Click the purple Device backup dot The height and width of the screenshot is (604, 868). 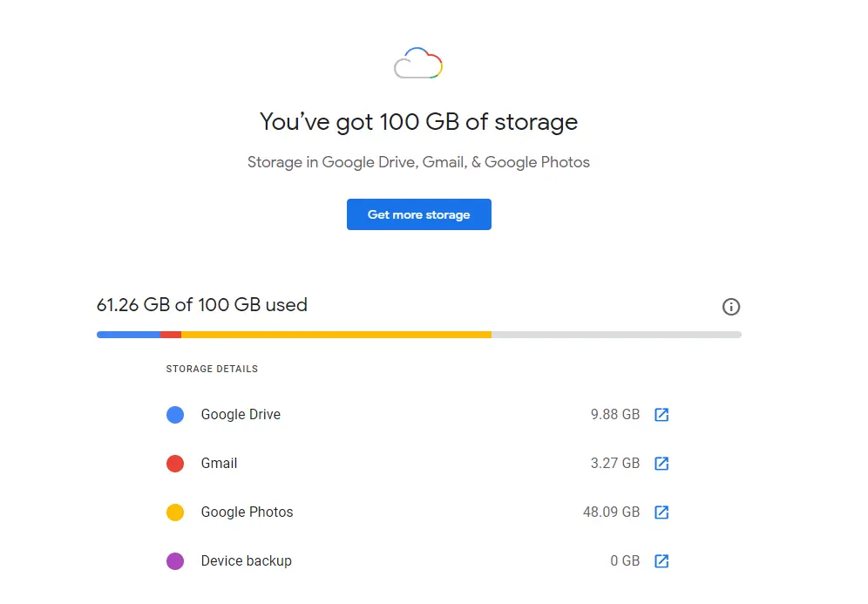tap(175, 560)
